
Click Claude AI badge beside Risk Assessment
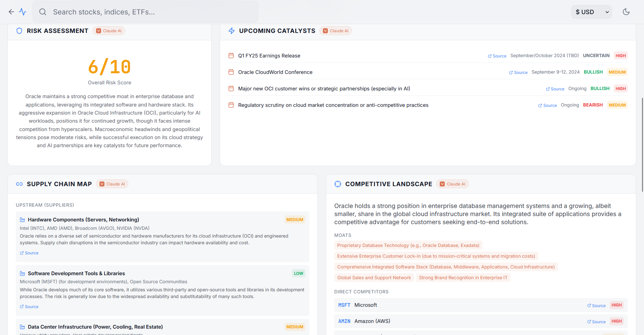click(x=109, y=31)
